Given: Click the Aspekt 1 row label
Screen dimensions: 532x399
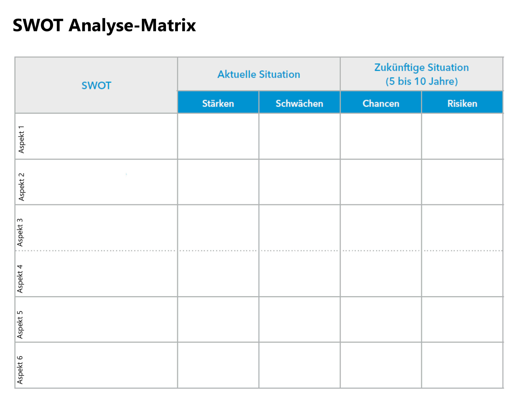Looking at the screenshot, I should pos(21,139).
